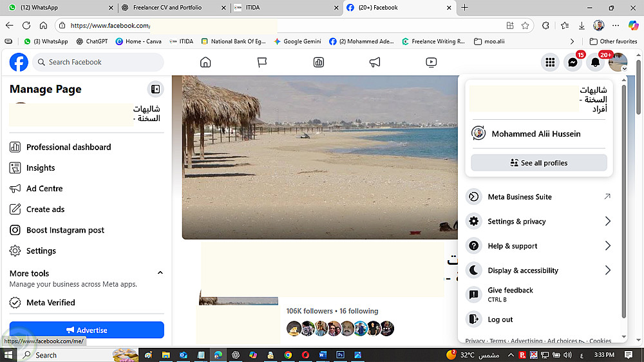Screen dimensions: 644x362
Task: Open the Facebook menu grid icon
Action: (x=550, y=62)
